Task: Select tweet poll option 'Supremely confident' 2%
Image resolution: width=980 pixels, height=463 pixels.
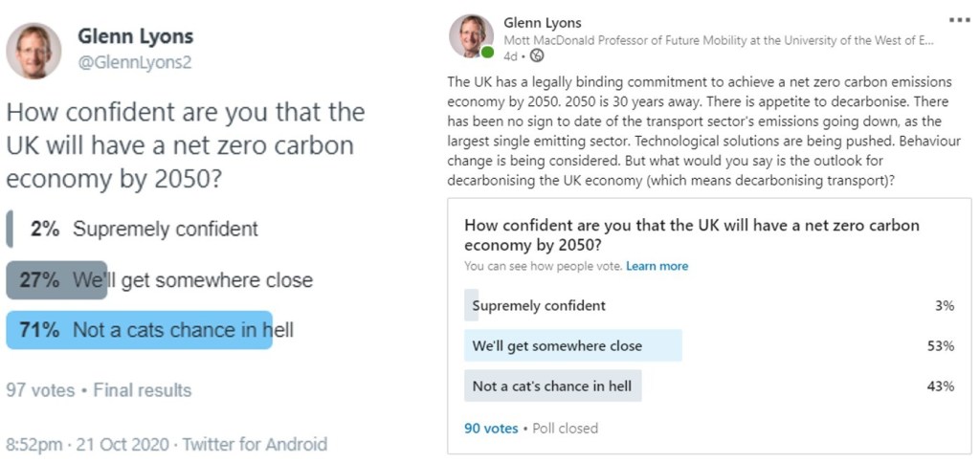Action: [x=165, y=230]
